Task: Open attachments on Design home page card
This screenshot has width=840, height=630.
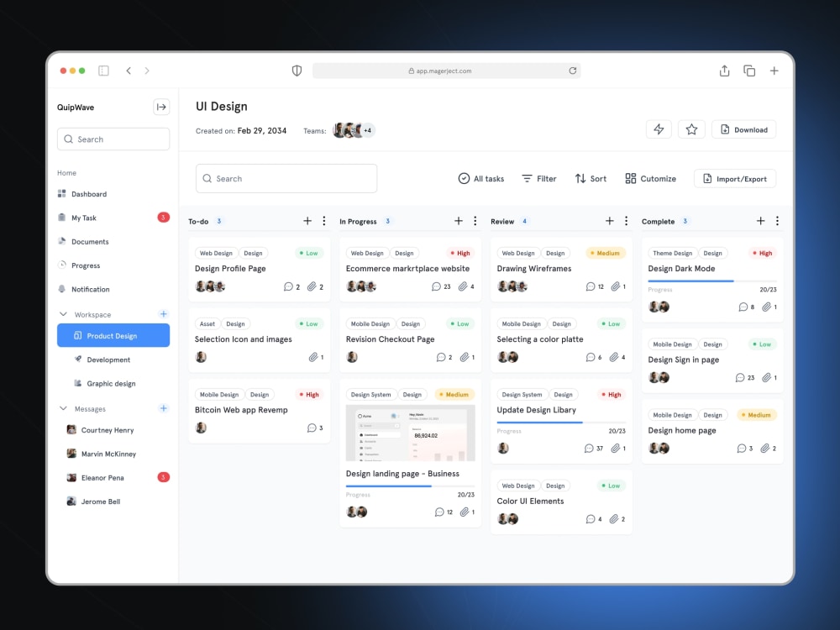Action: coord(769,448)
